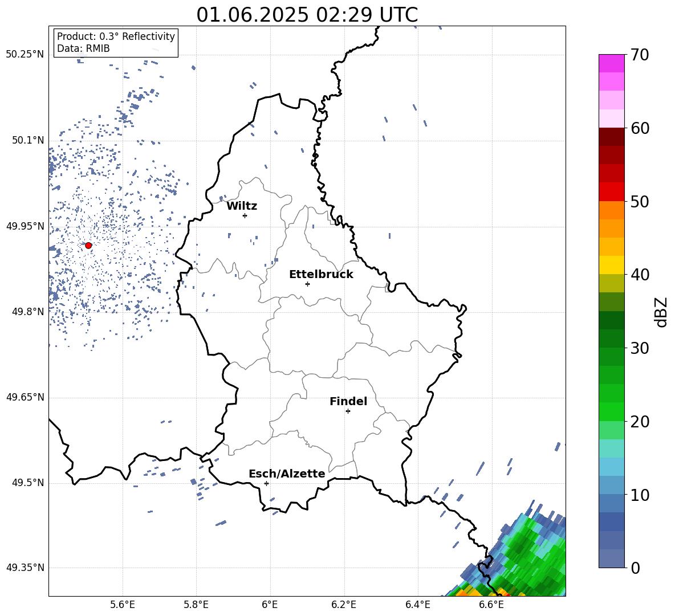Pick the bright green swatch above 20
The height and width of the screenshot is (616, 675).
tap(611, 411)
